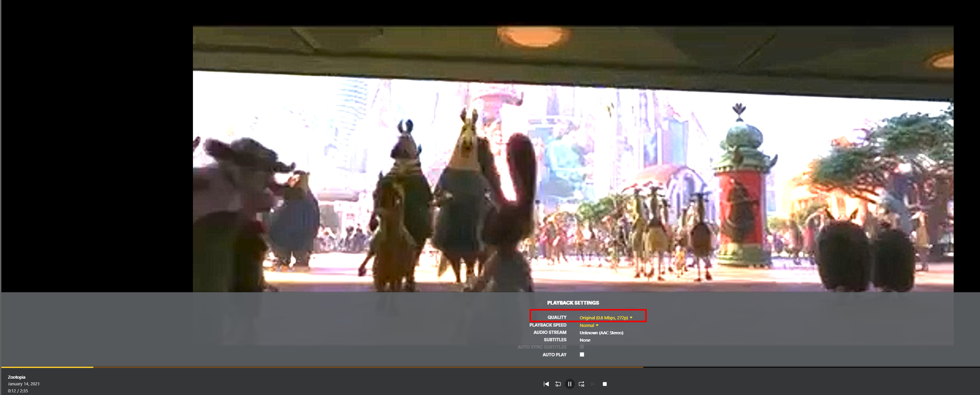Click the 0:12 / 2:35 time indicator
The height and width of the screenshot is (395, 980).
(18, 391)
